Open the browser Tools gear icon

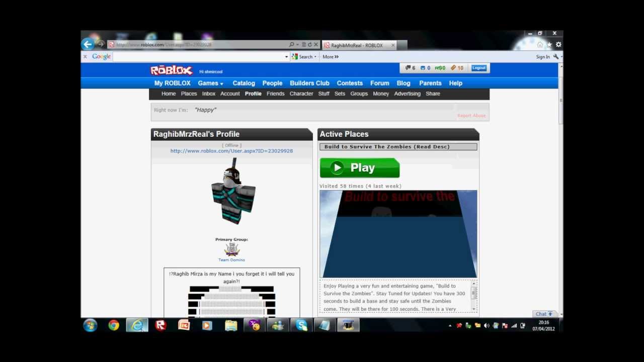coord(558,45)
